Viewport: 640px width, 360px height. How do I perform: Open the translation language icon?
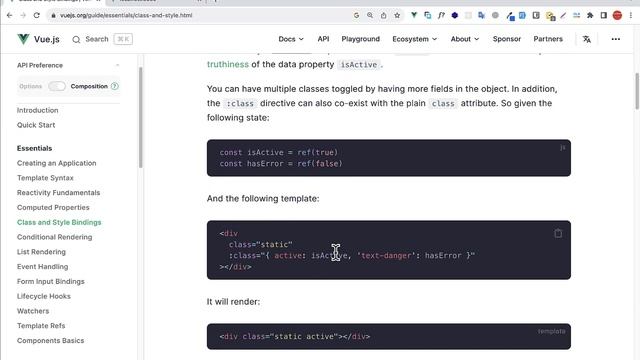click(x=587, y=39)
